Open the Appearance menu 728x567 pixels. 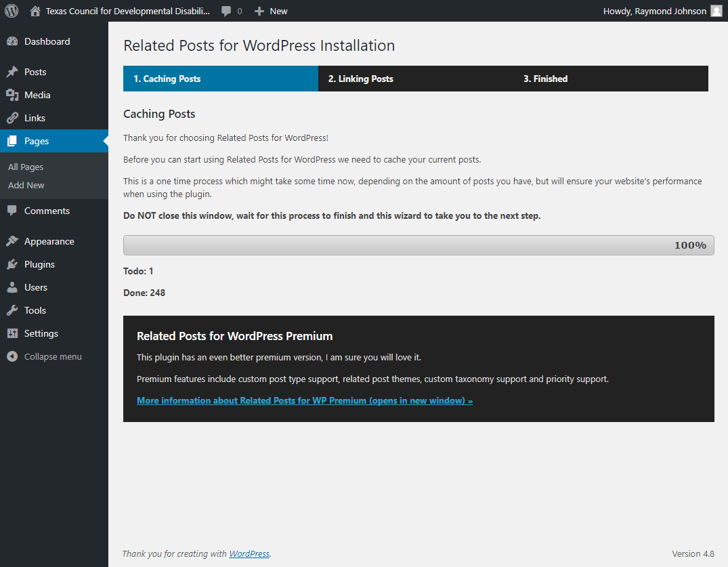tap(49, 241)
